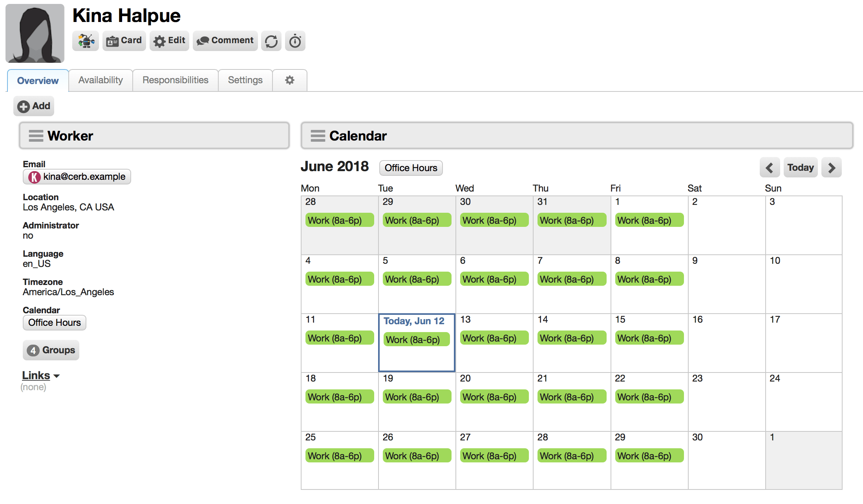The image size is (863, 504).
Task: Open the Card view button
Action: (x=124, y=41)
